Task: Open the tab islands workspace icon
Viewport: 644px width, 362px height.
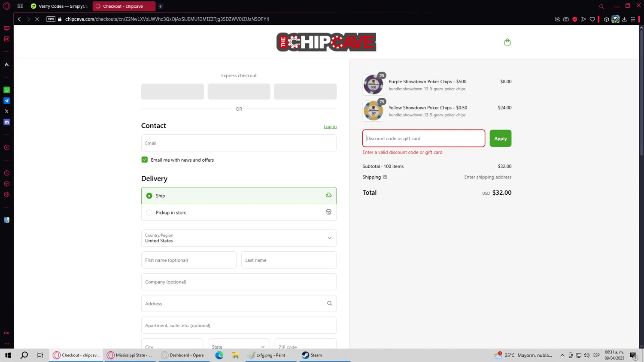Action: 20,6
